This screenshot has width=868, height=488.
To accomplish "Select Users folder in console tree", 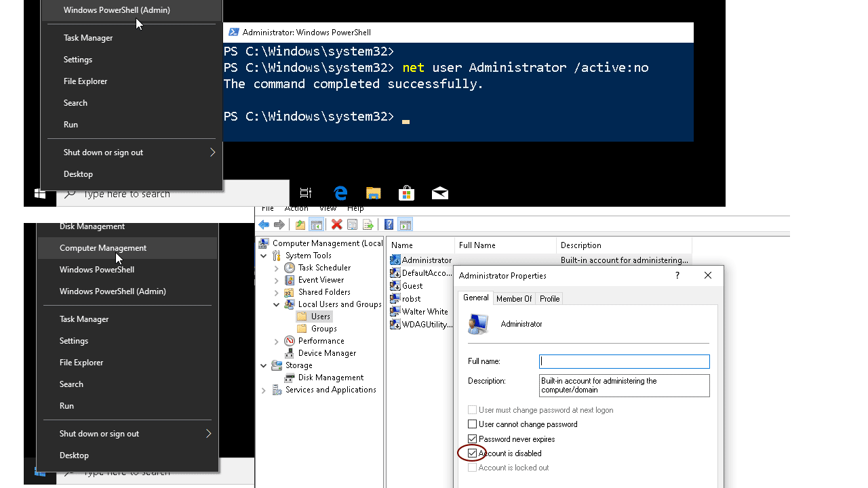I will (314, 317).
